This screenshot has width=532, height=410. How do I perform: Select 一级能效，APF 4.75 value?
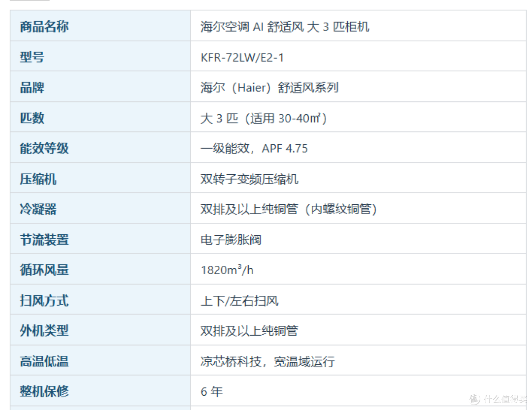click(x=254, y=148)
